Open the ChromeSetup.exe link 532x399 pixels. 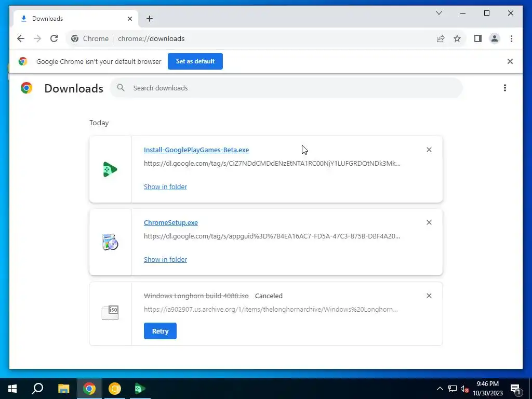click(x=170, y=222)
